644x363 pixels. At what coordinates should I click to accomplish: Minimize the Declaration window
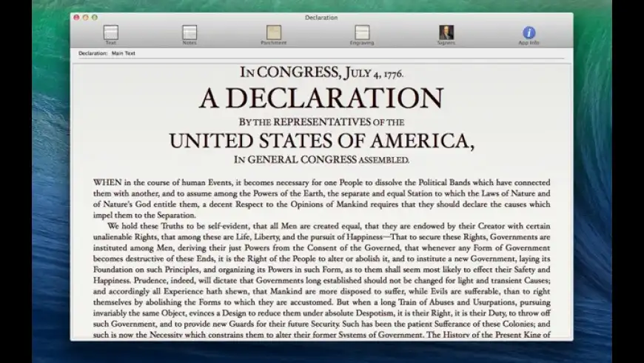pyautogui.click(x=85, y=17)
